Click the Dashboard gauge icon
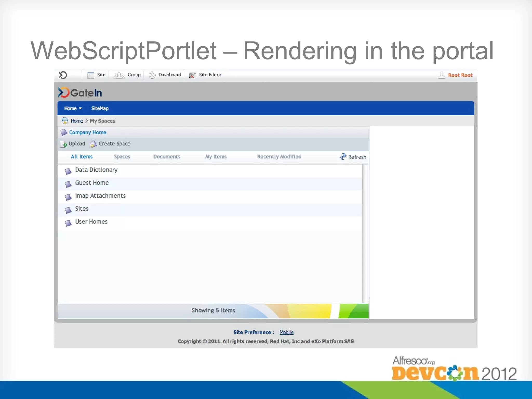The width and height of the screenshot is (532, 399). pyautogui.click(x=152, y=75)
